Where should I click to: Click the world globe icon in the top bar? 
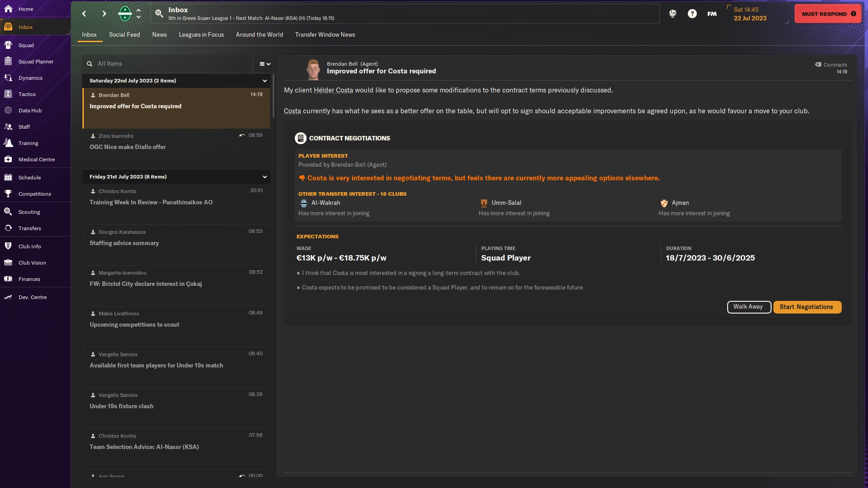[672, 14]
